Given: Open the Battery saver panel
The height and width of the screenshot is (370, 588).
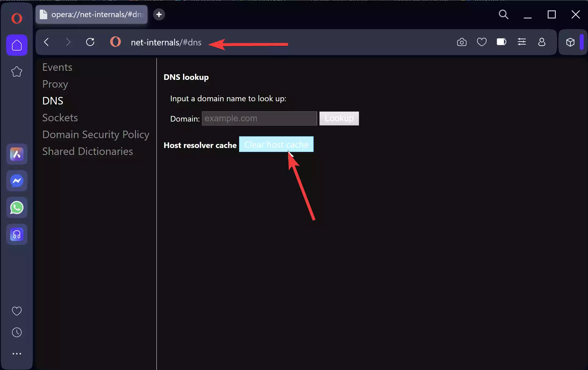Looking at the screenshot, I should tap(501, 42).
